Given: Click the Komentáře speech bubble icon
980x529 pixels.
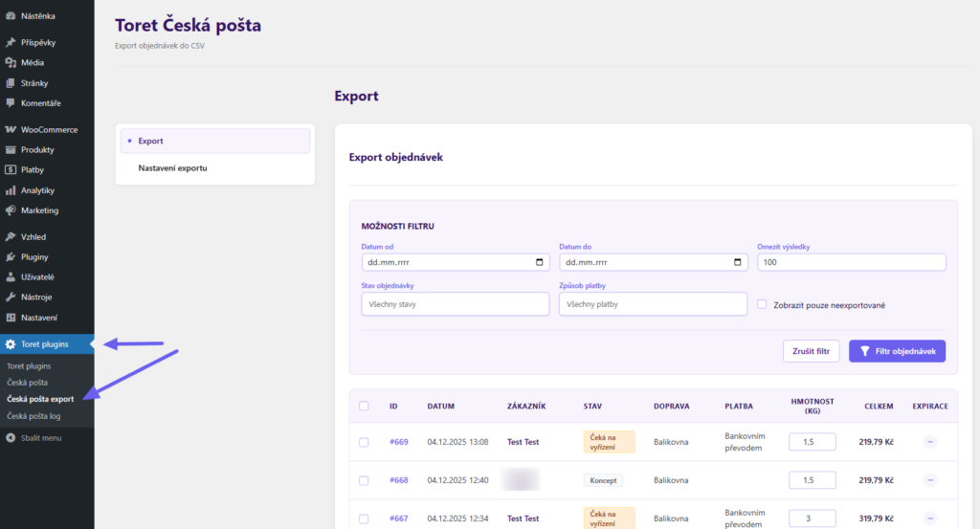Looking at the screenshot, I should click(11, 103).
